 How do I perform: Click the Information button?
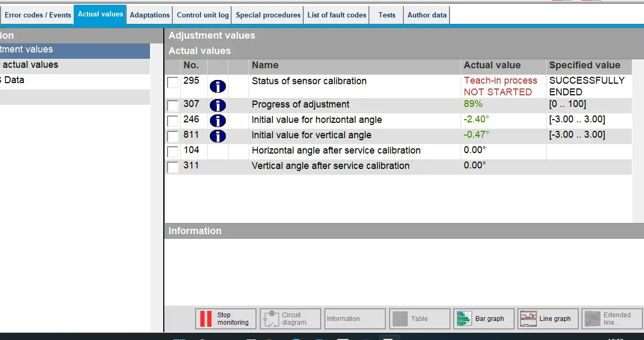coord(355,319)
